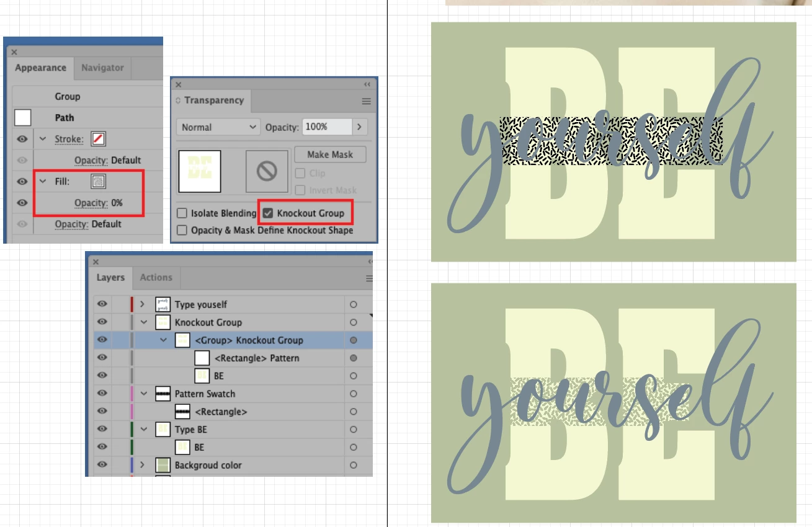This screenshot has width=812, height=527.
Task: Toggle visibility of Stroke attribute
Action: click(x=22, y=139)
